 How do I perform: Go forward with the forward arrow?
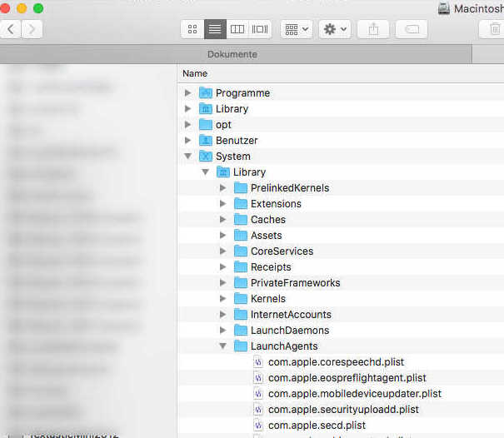(32, 29)
